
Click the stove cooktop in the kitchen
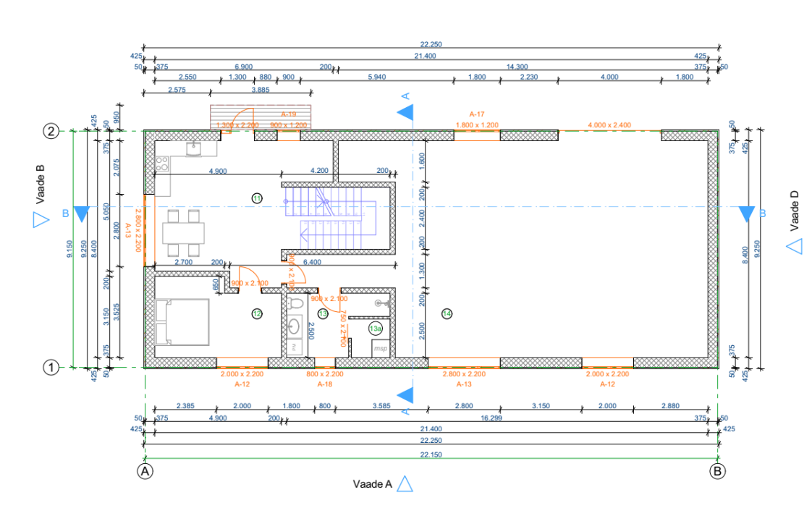pos(162,165)
